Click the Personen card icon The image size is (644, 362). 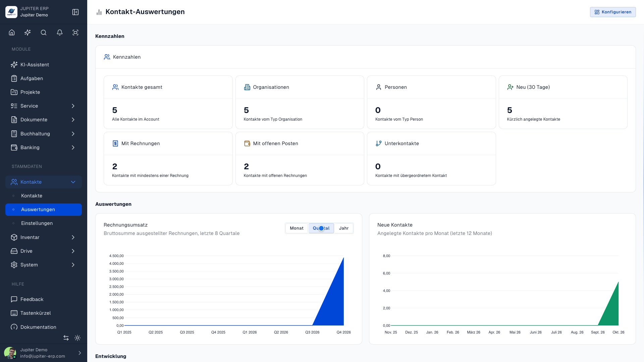coord(379,87)
